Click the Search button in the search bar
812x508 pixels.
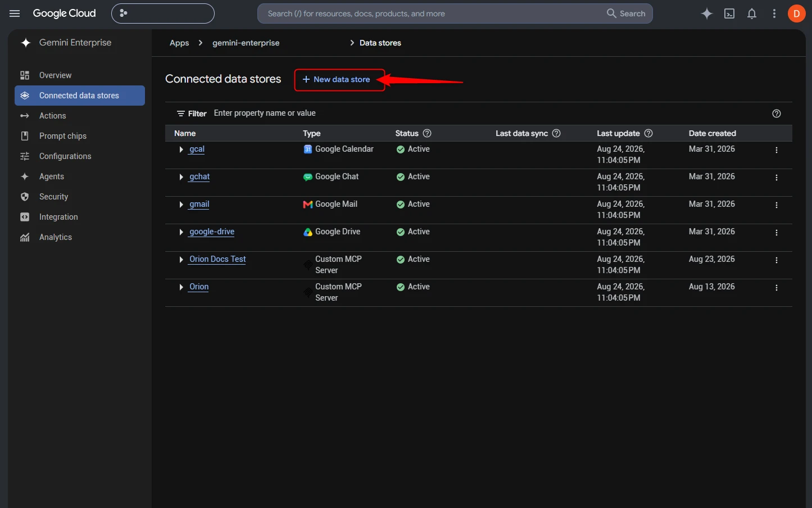(x=626, y=13)
